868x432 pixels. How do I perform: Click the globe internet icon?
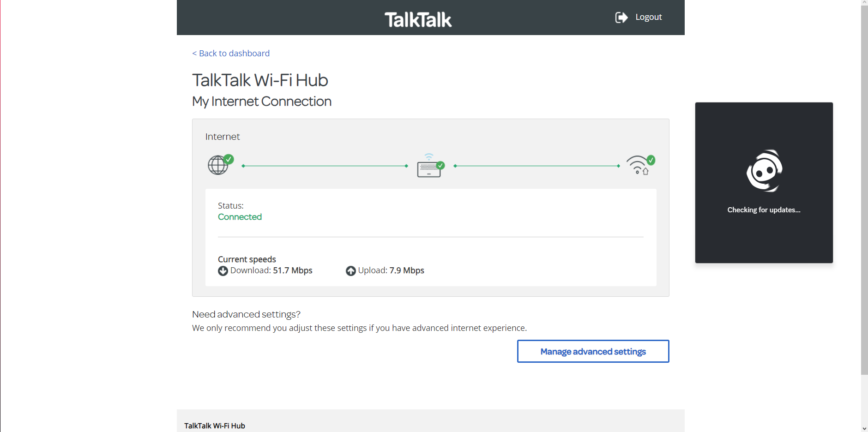[x=217, y=166]
